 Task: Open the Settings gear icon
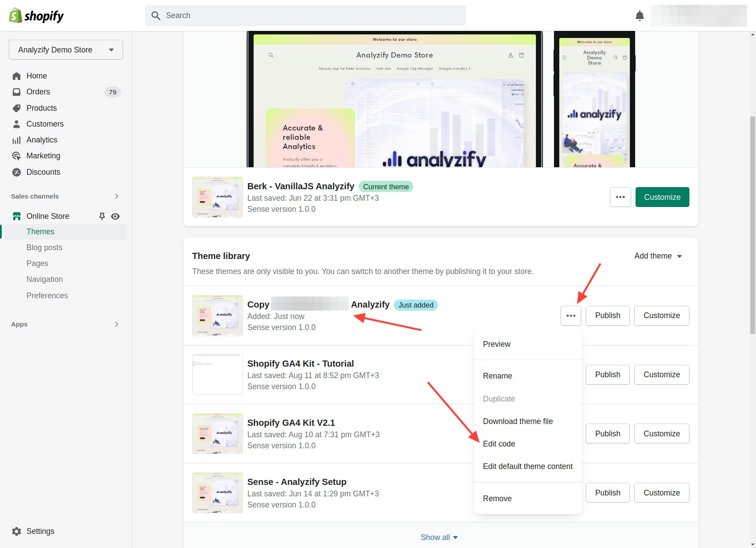pyautogui.click(x=16, y=531)
